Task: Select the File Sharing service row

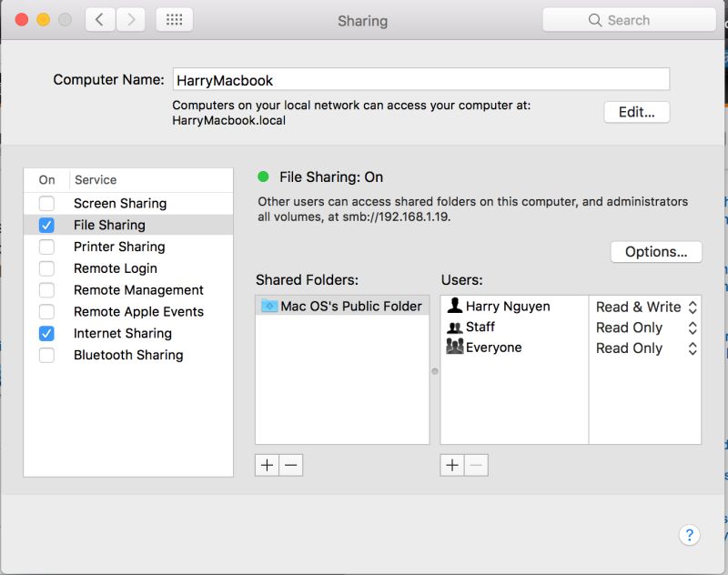Action: (x=128, y=225)
